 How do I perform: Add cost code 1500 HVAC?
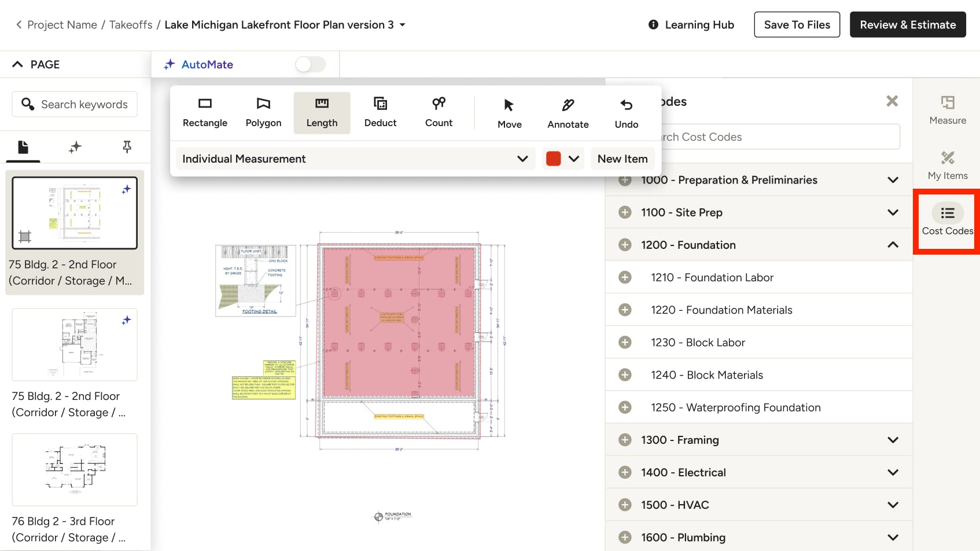(x=625, y=504)
